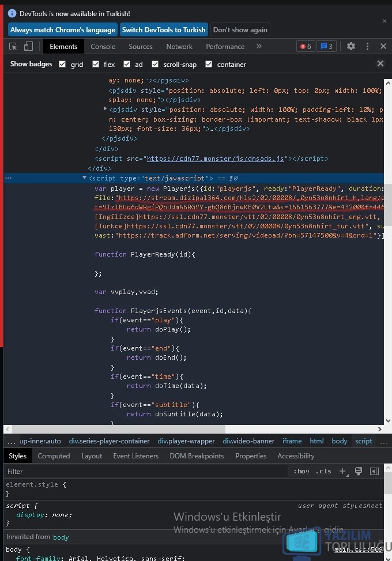Switch to the Console tab
This screenshot has width=392, height=561.
103,47
